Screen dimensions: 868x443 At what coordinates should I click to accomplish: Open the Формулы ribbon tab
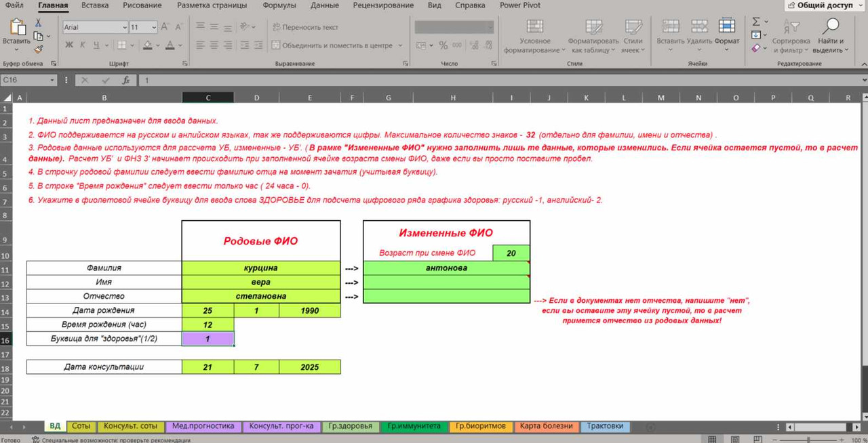coord(279,5)
